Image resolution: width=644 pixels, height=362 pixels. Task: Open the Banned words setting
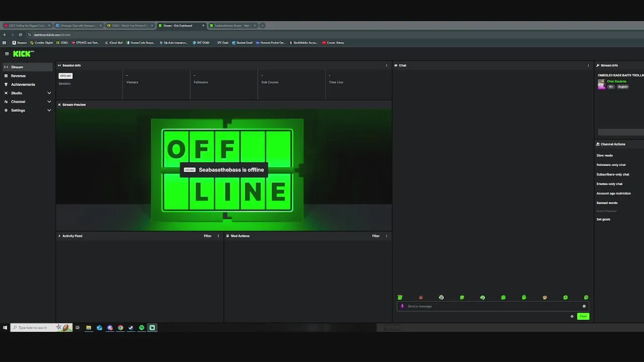(x=607, y=203)
